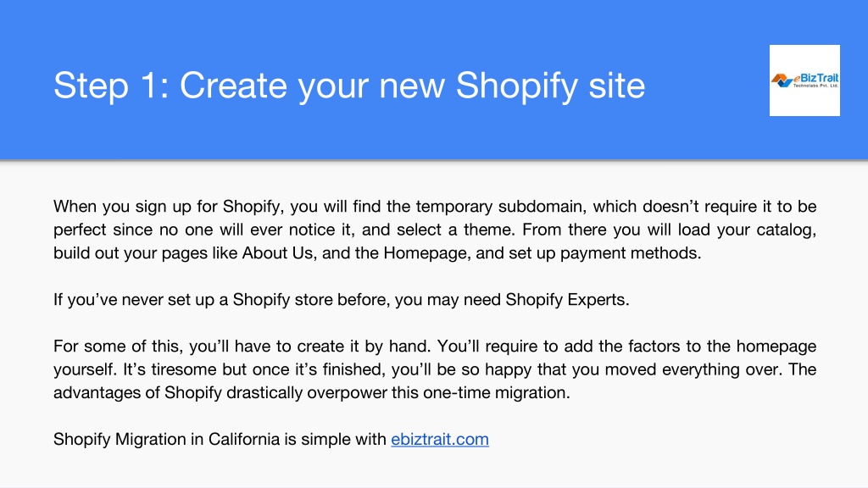Open the ebiztrait.com hyperlink
Image resolution: width=868 pixels, height=488 pixels.
(440, 440)
